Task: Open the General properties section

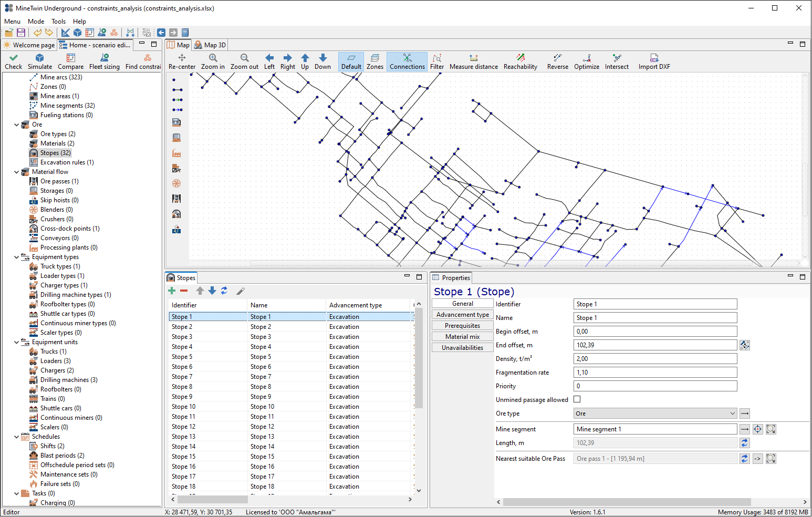Action: pos(463,304)
